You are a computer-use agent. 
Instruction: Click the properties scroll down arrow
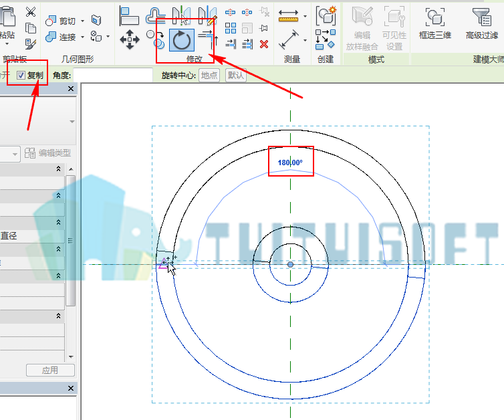71,356
